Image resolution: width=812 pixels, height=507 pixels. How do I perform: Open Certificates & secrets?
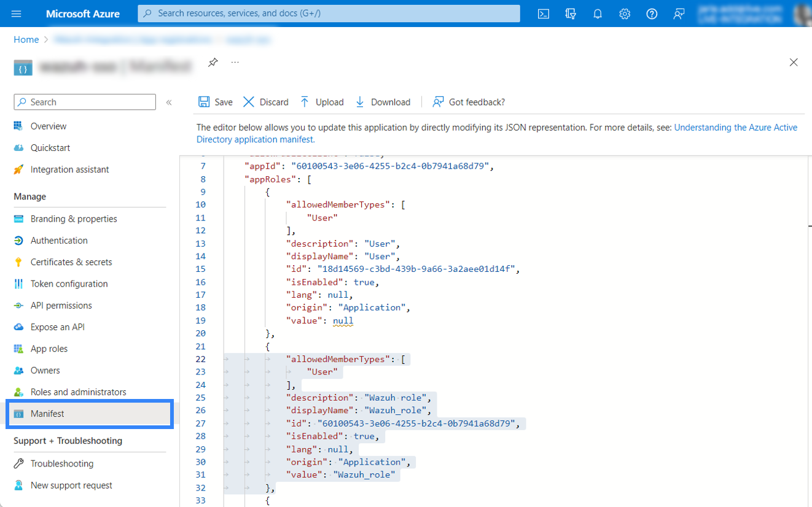point(71,262)
